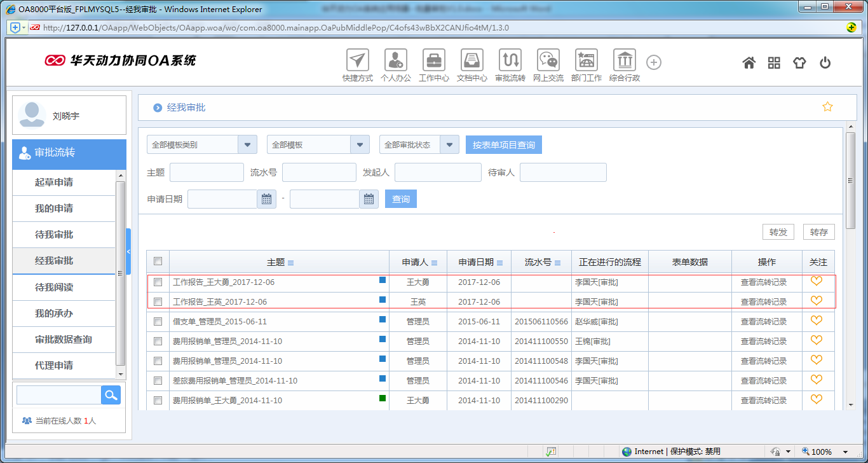Open the 全部模板 dropdown list
This screenshot has width=868, height=463.
[x=360, y=144]
